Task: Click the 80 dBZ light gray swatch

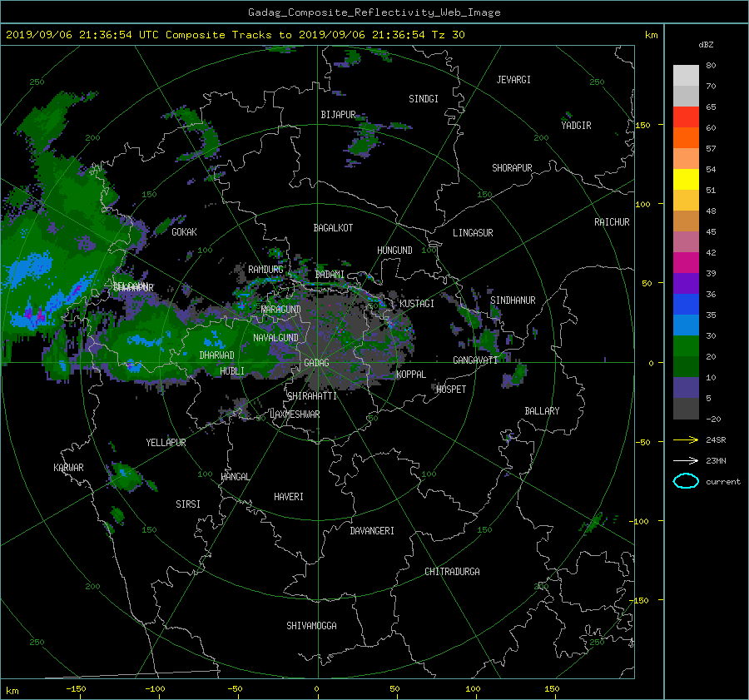Action: coord(686,75)
